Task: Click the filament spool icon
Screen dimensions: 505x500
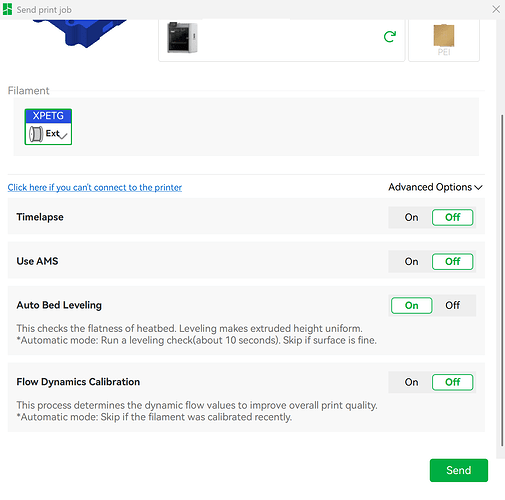Action: point(36,134)
